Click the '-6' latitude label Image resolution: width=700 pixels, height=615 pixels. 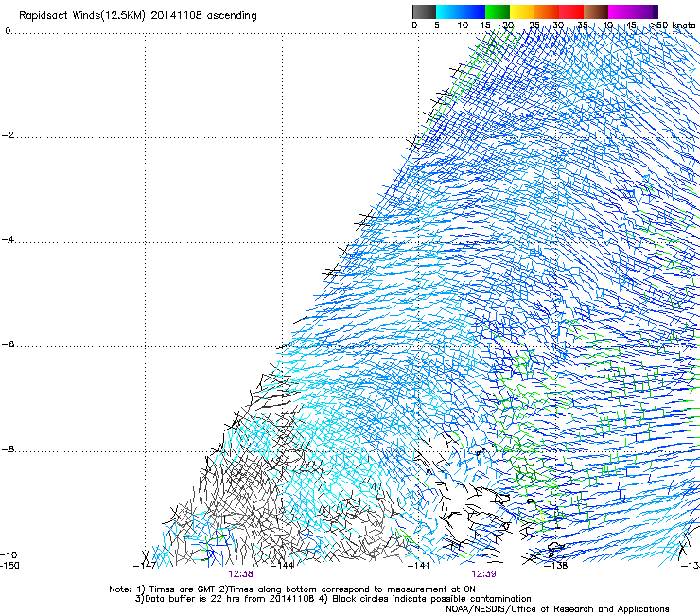click(8, 344)
